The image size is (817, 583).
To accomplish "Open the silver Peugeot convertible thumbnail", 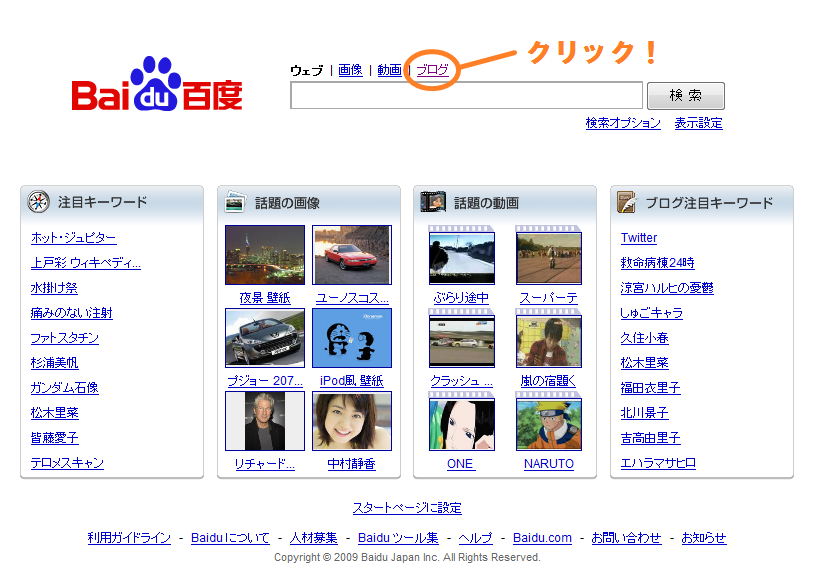I will [265, 338].
